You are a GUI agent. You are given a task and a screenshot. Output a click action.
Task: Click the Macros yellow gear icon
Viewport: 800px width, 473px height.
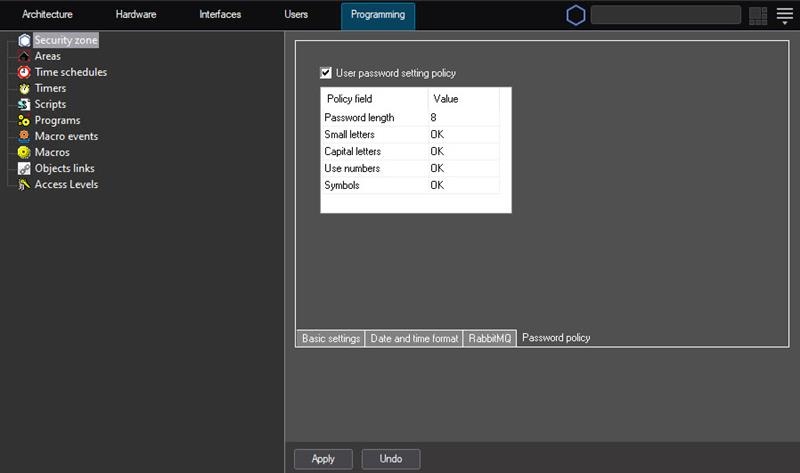24,152
